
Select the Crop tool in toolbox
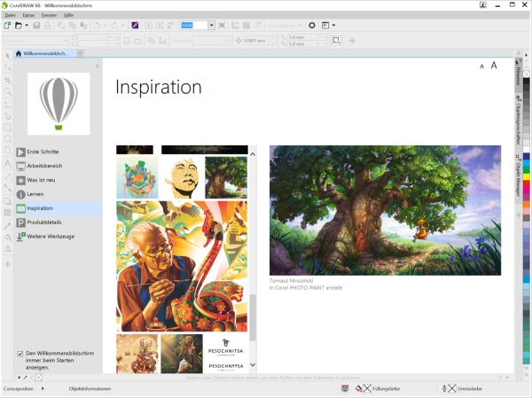coord(7,81)
